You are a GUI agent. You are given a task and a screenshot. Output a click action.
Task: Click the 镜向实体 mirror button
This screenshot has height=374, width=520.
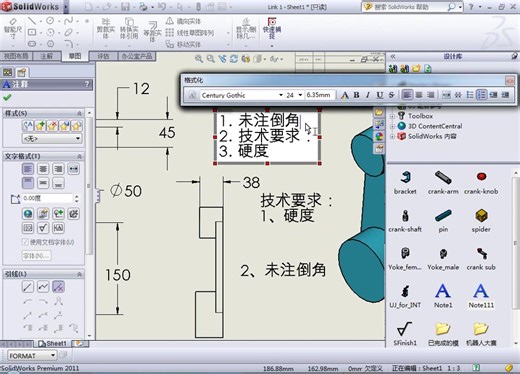[x=184, y=21]
